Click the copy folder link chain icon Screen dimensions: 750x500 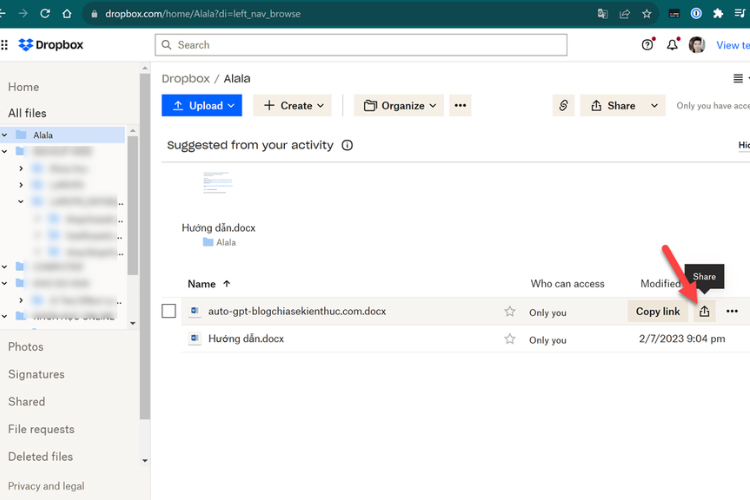pos(563,105)
